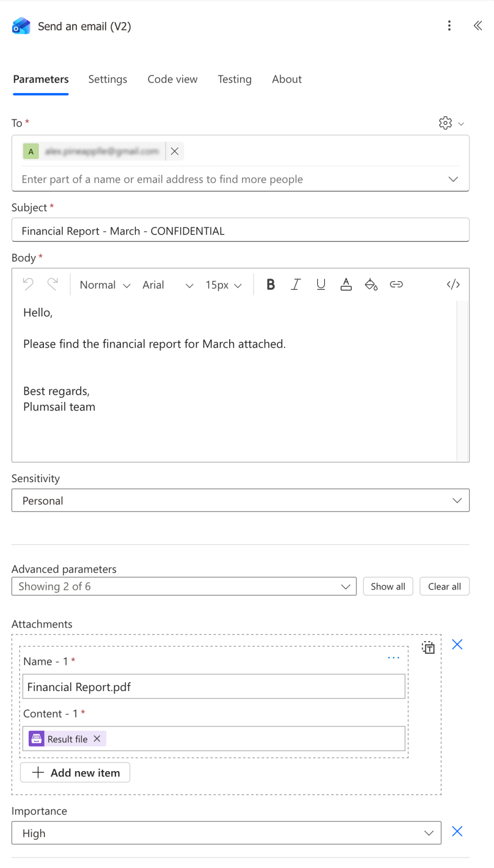Open the three-dot more options menu
Screen dimensions: 494x868
point(449,26)
